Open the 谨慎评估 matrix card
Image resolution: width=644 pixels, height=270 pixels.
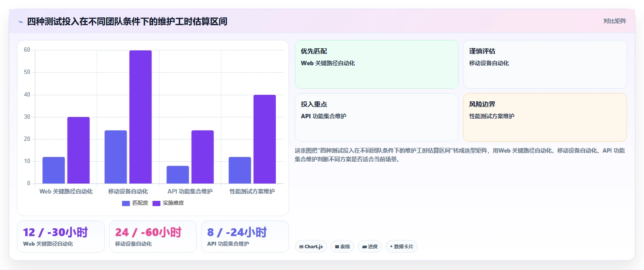point(545,64)
